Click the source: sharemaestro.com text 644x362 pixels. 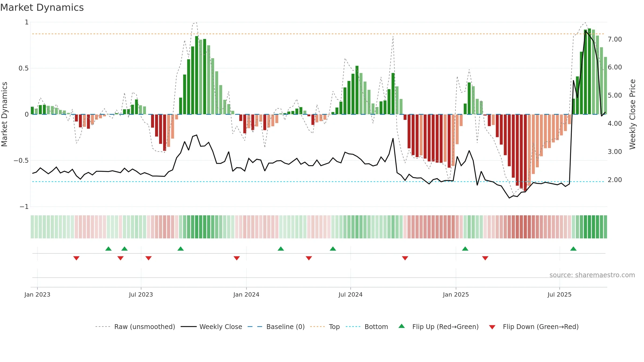point(592,275)
